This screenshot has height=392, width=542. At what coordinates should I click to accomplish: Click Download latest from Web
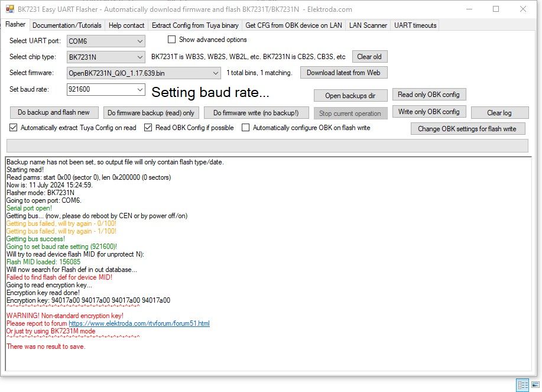point(343,73)
